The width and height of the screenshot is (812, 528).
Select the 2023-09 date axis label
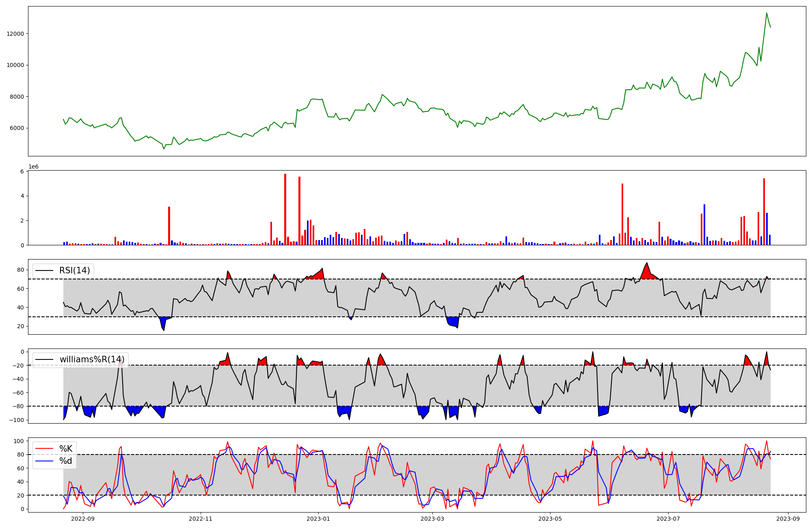pyautogui.click(x=788, y=519)
